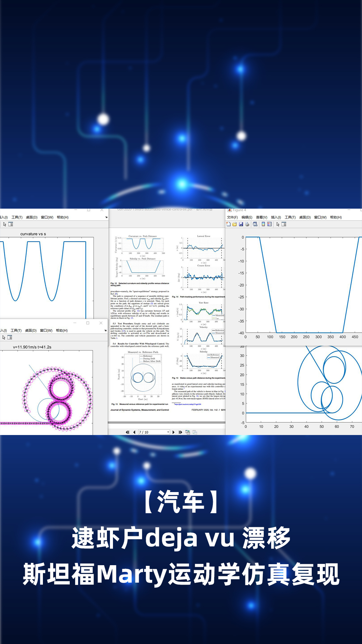Click Figure 4 window title text
This screenshot has height=644, width=362.
[x=239, y=210]
